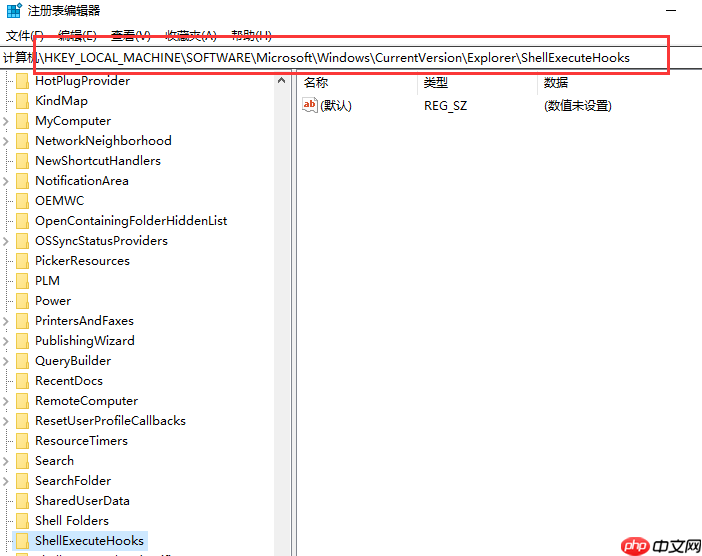Image resolution: width=702 pixels, height=556 pixels.
Task: Click the QueryBuilder folder icon
Action: click(x=22, y=361)
